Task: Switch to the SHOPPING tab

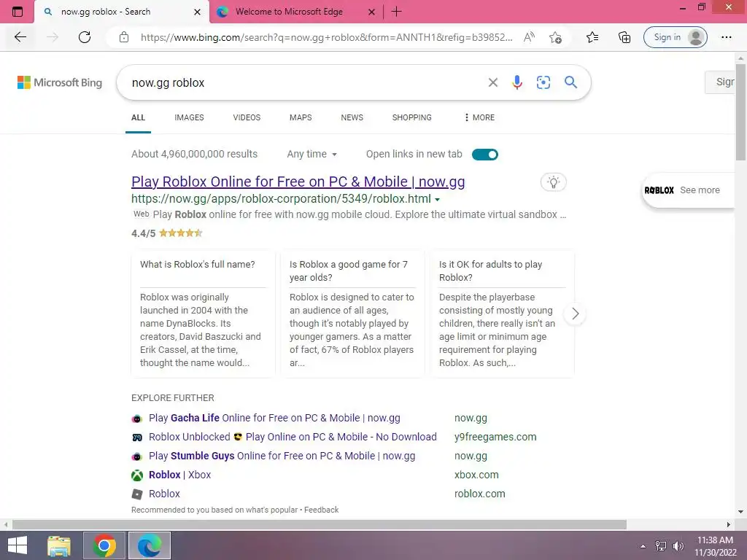Action: pos(411,117)
